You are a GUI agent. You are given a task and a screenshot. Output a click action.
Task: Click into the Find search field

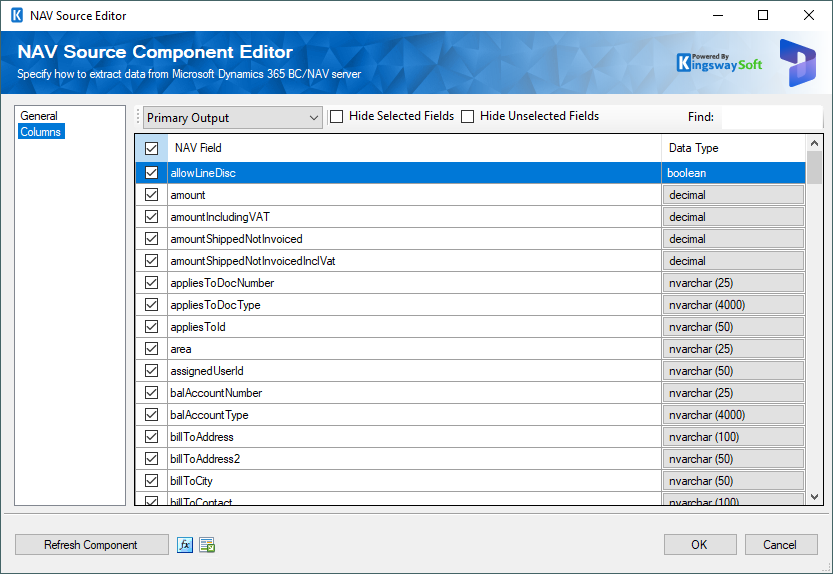[771, 117]
